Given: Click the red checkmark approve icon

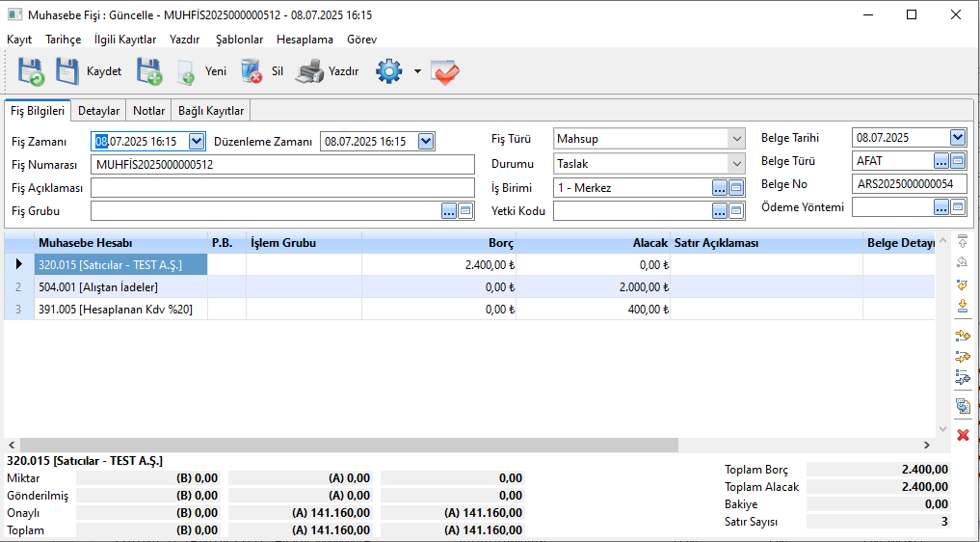Looking at the screenshot, I should click(445, 71).
